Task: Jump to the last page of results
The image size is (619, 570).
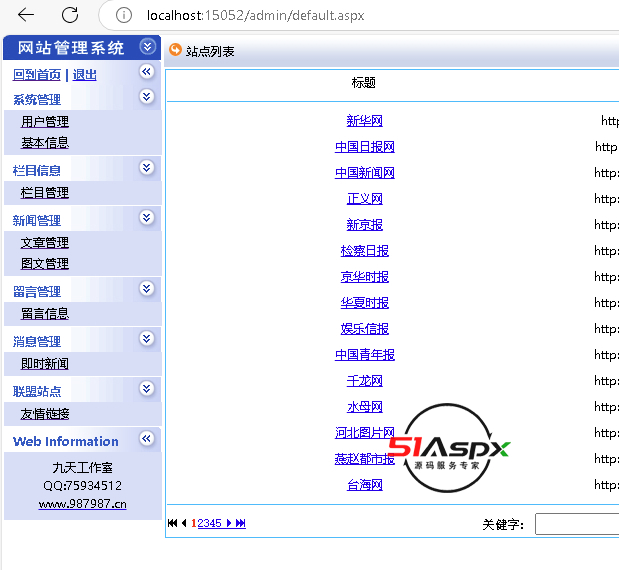Action: 241,523
